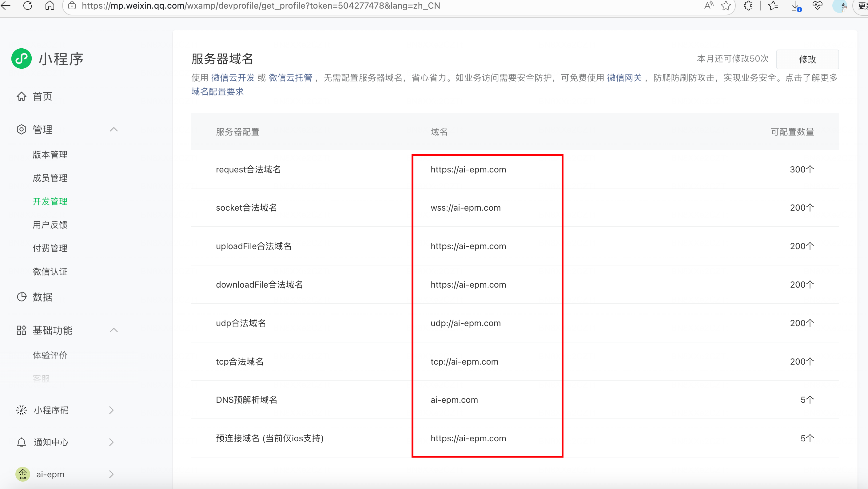868x489 pixels.
Task: Open the browser downloads icon
Action: (796, 6)
